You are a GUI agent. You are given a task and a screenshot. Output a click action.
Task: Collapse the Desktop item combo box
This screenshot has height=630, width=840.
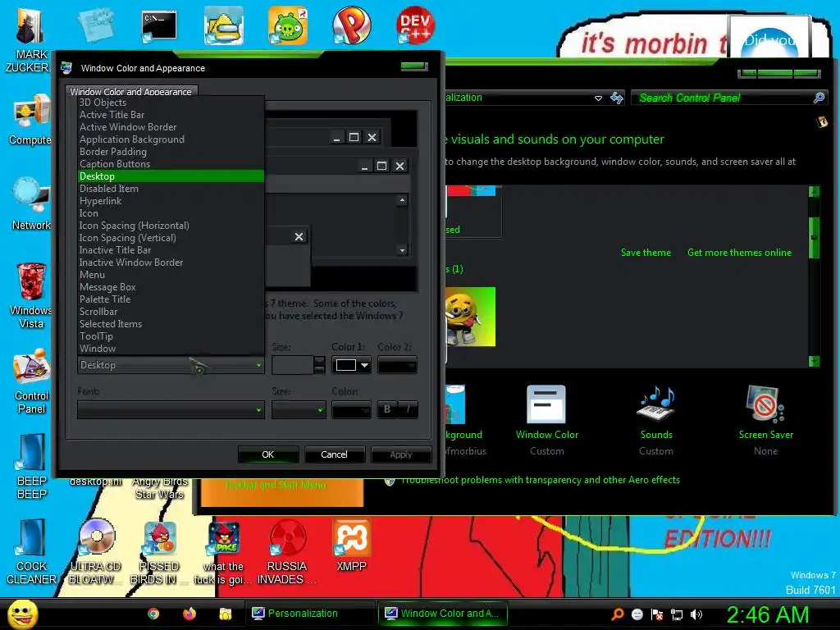(x=171, y=365)
